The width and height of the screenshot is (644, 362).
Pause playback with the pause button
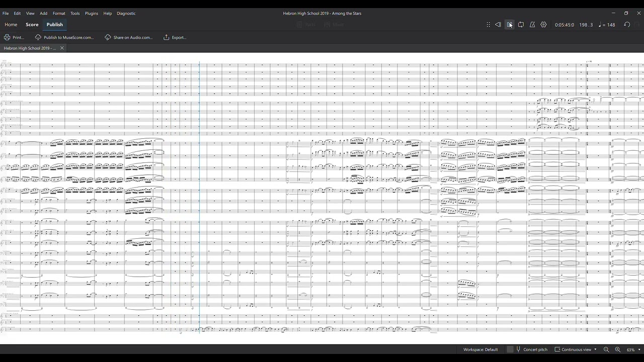pyautogui.click(x=509, y=25)
